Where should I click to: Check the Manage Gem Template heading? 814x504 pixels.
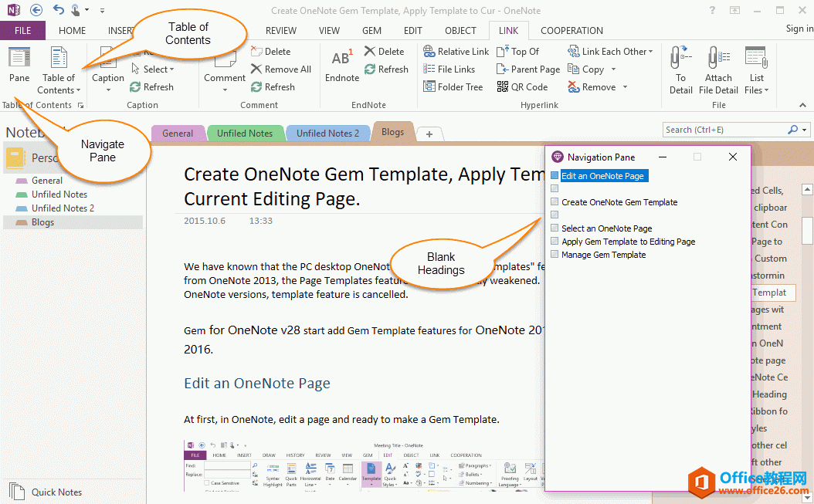pyautogui.click(x=555, y=254)
